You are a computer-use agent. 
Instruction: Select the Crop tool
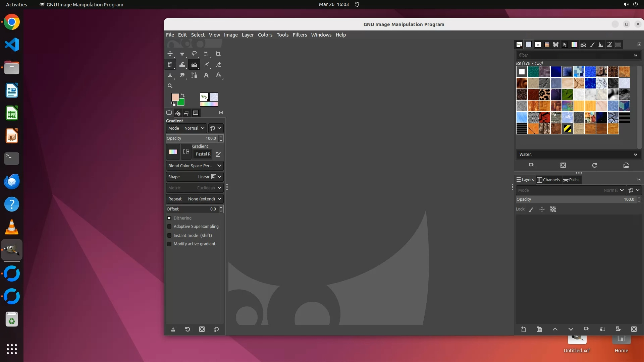coord(218,54)
